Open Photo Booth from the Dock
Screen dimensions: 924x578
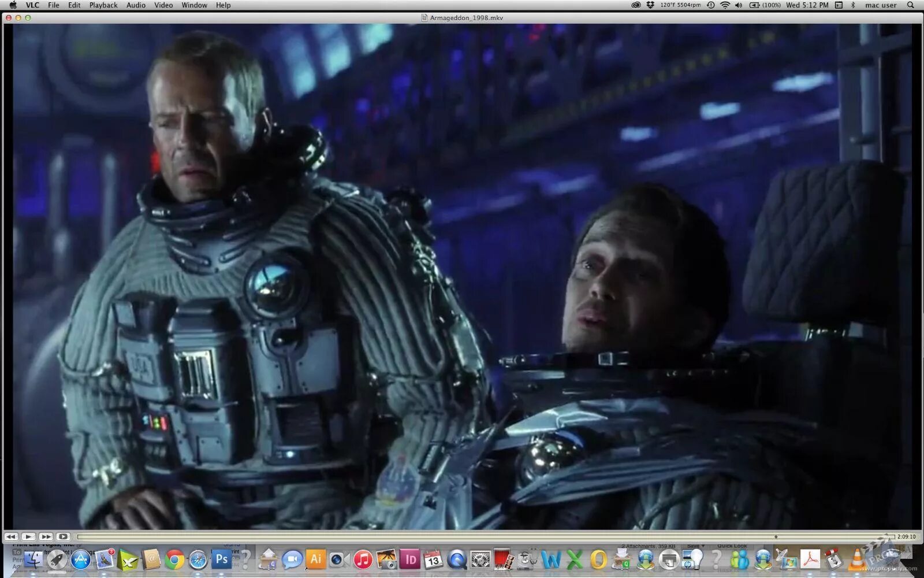504,560
